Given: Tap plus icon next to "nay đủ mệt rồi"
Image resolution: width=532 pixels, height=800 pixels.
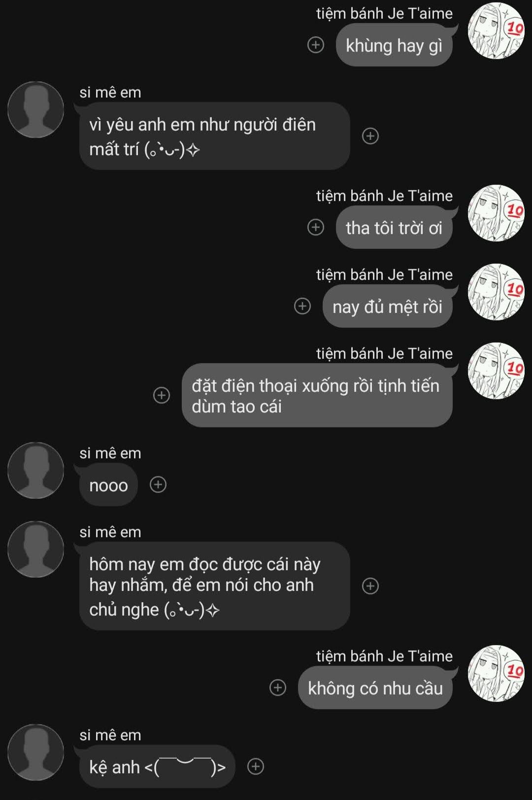Looking at the screenshot, I should 302,306.
